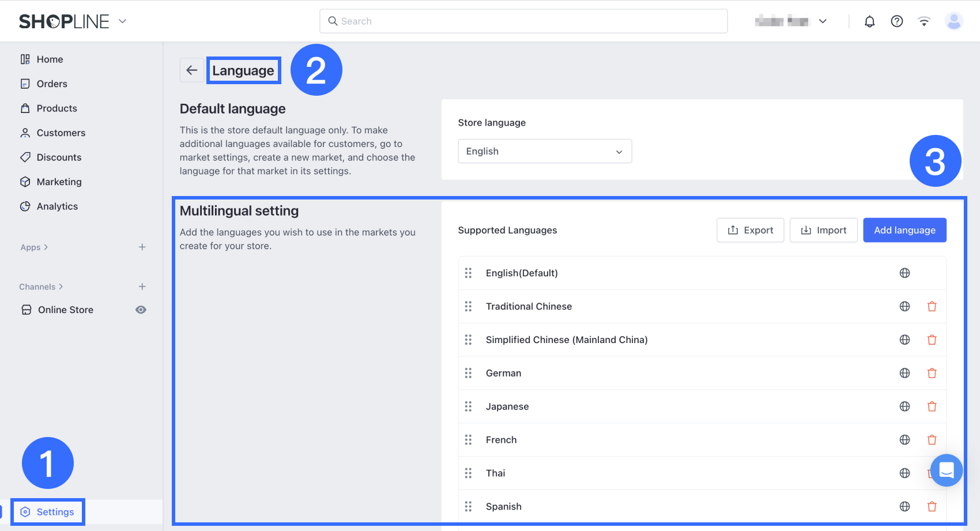Preview Online Store with the eye icon

[141, 310]
